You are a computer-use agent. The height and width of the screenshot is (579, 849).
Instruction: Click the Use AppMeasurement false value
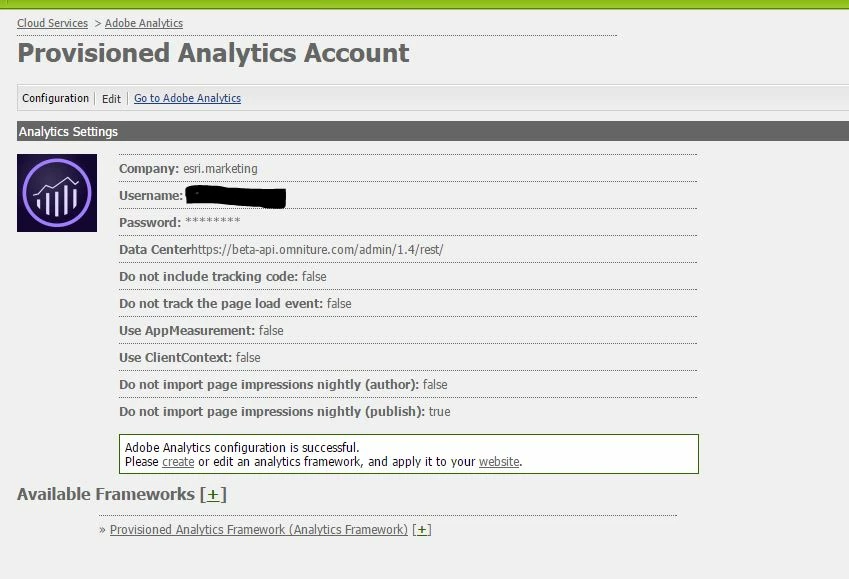[271, 330]
